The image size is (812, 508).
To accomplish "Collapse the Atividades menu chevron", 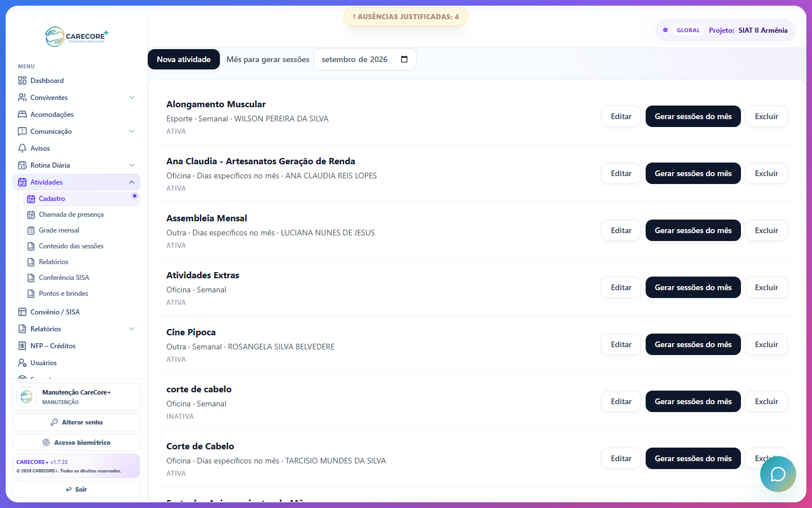I will click(131, 182).
